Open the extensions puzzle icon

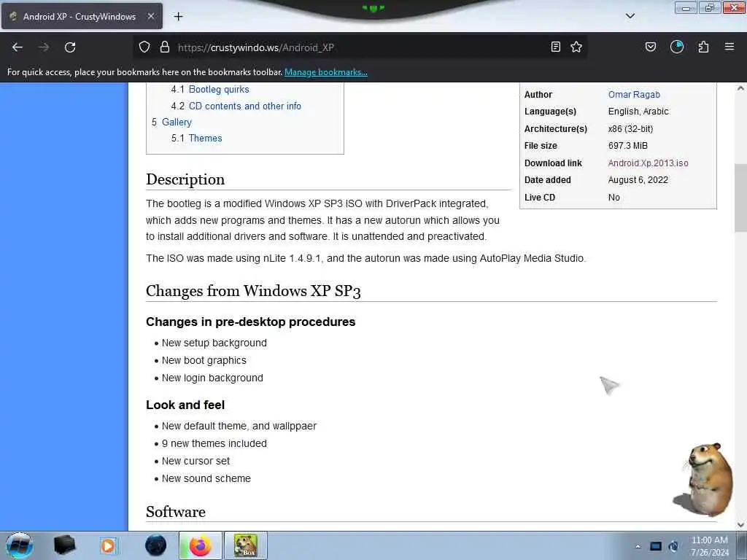click(x=703, y=47)
